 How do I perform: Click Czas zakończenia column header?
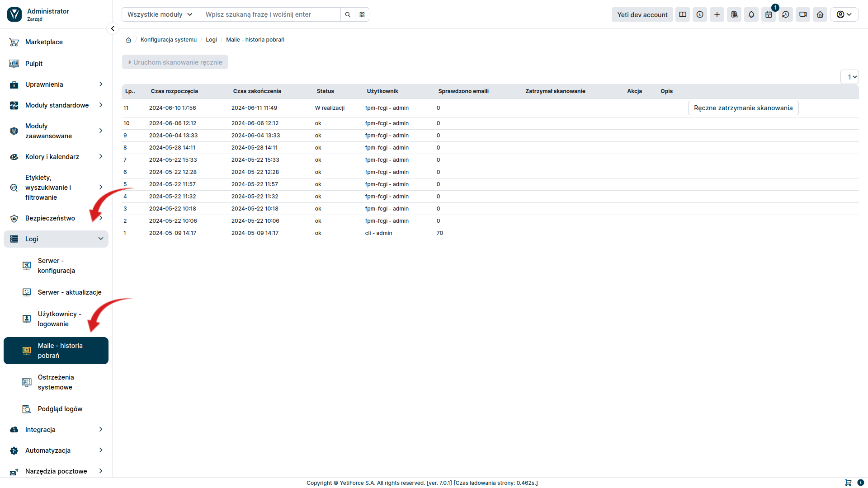[257, 91]
